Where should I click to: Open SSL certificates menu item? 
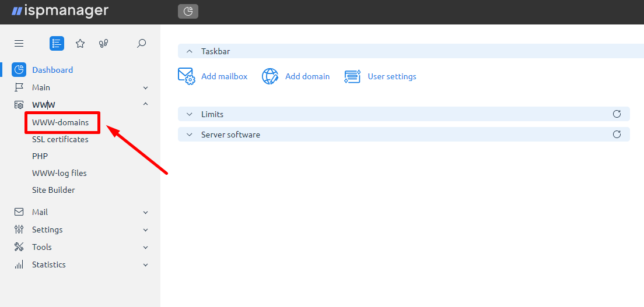click(x=61, y=140)
